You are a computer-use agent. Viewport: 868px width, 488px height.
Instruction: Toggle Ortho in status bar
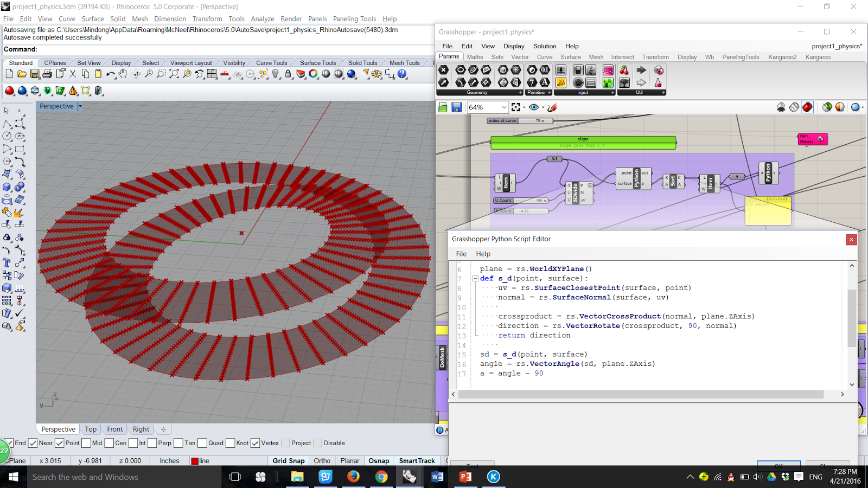(x=322, y=461)
